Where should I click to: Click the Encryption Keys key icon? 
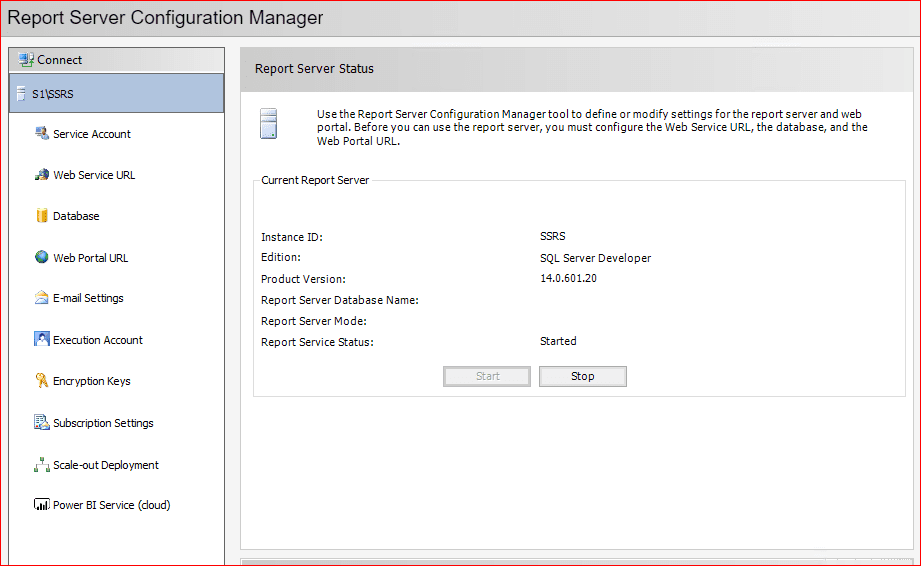(42, 381)
